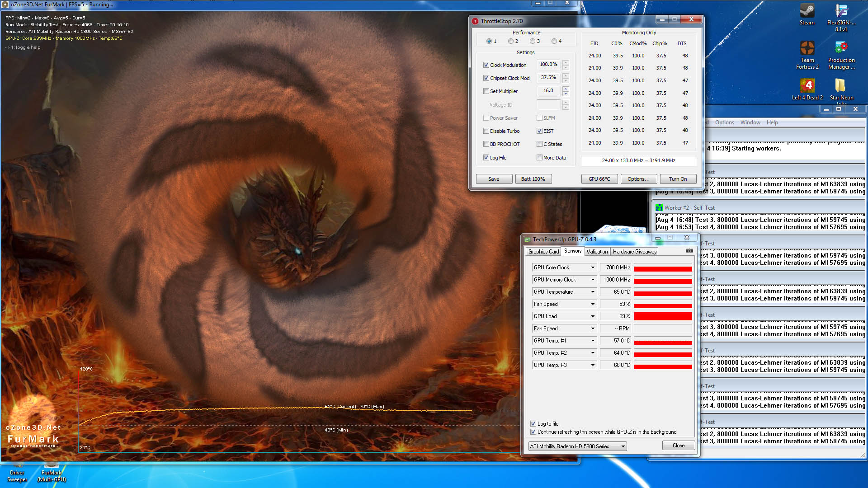
Task: Open Team Fortress 2 desktop icon
Action: click(x=807, y=55)
